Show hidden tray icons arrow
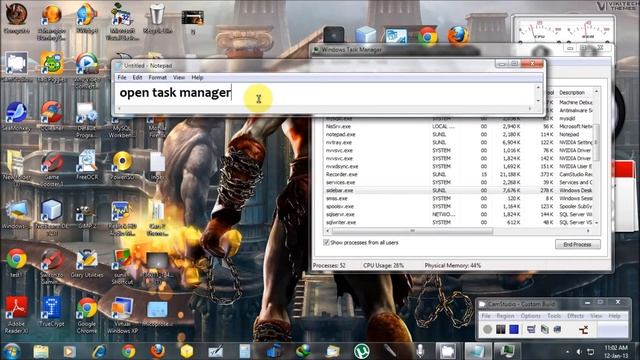 [567, 351]
